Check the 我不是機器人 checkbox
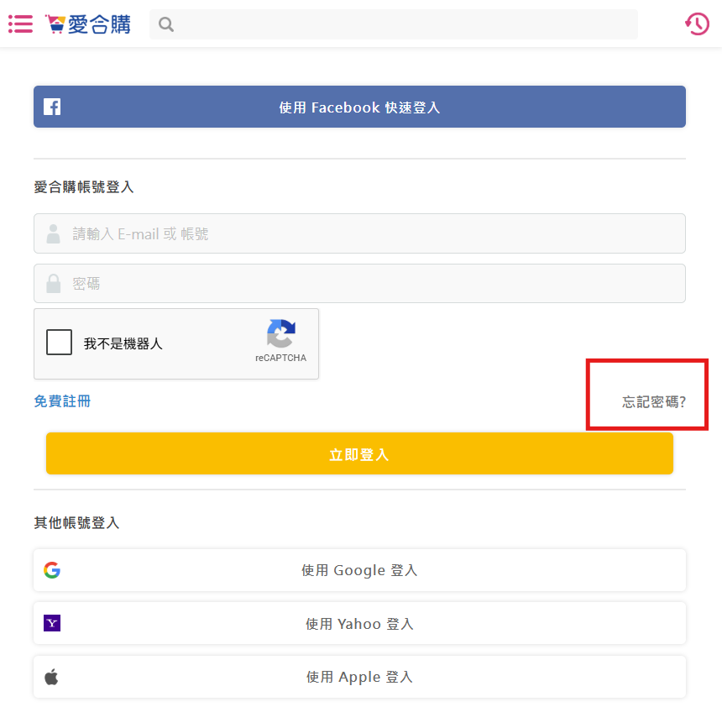Screen dimensions: 722x728 click(x=59, y=343)
